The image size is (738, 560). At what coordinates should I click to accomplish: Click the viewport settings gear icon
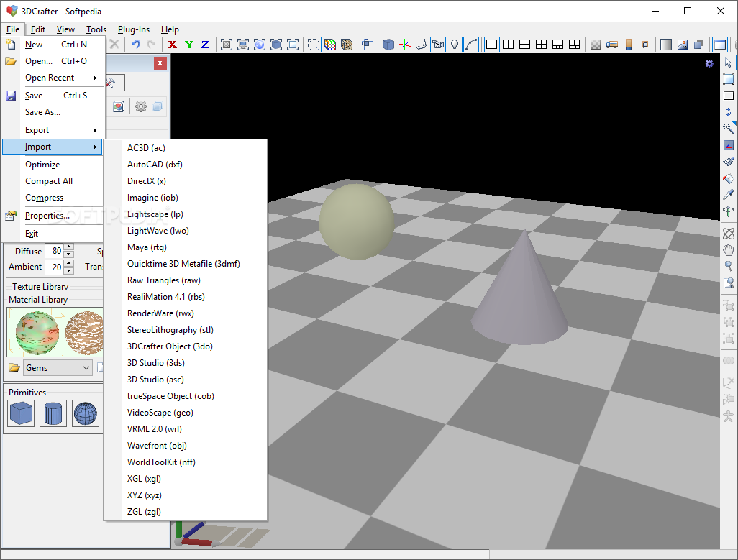709,63
